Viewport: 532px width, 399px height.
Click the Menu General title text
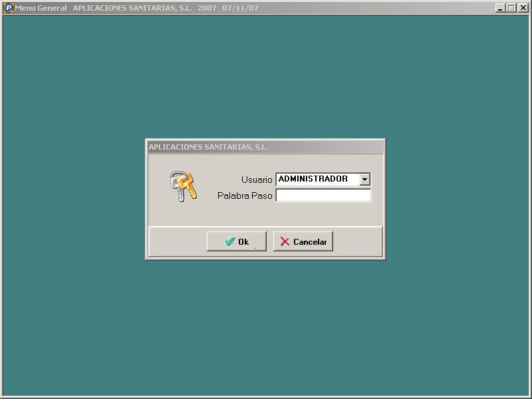pyautogui.click(x=41, y=8)
